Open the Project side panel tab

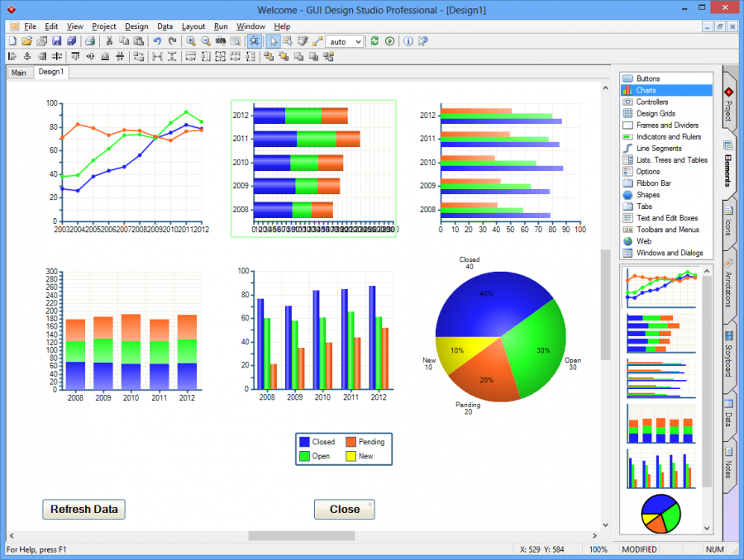pyautogui.click(x=728, y=103)
